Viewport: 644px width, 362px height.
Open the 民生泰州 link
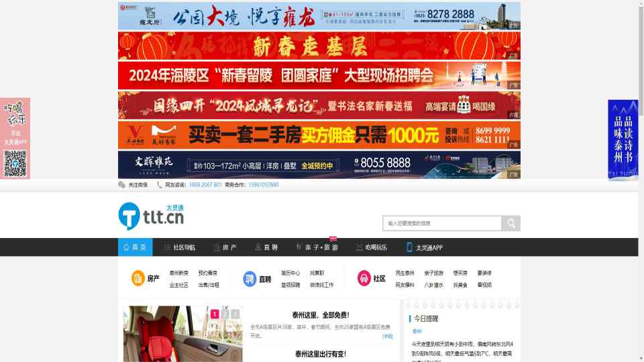click(405, 273)
